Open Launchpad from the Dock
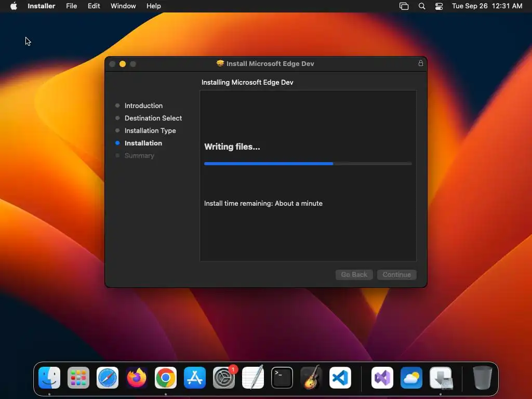The image size is (532, 399). click(78, 378)
